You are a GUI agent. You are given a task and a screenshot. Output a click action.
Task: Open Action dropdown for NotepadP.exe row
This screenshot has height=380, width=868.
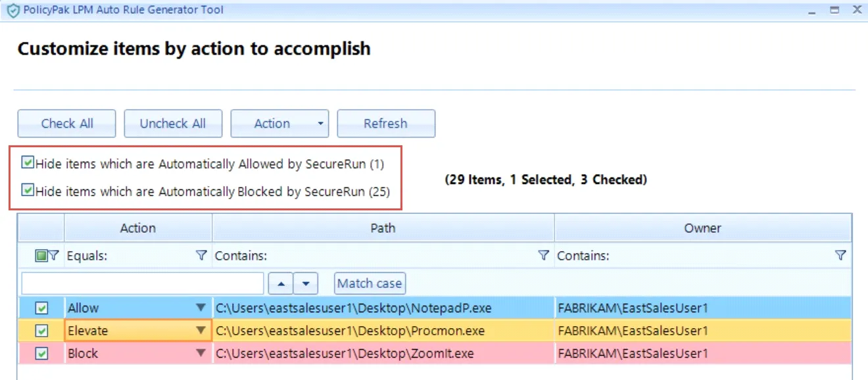(x=201, y=308)
